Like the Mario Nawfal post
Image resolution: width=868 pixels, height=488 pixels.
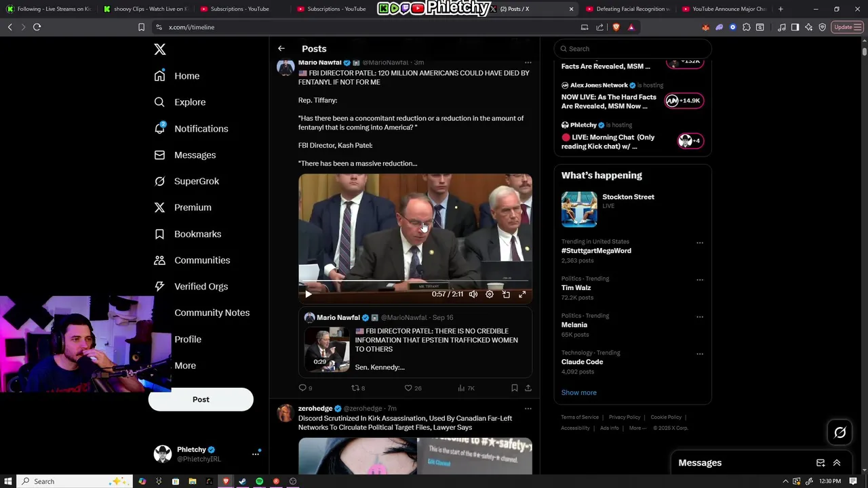click(x=412, y=388)
